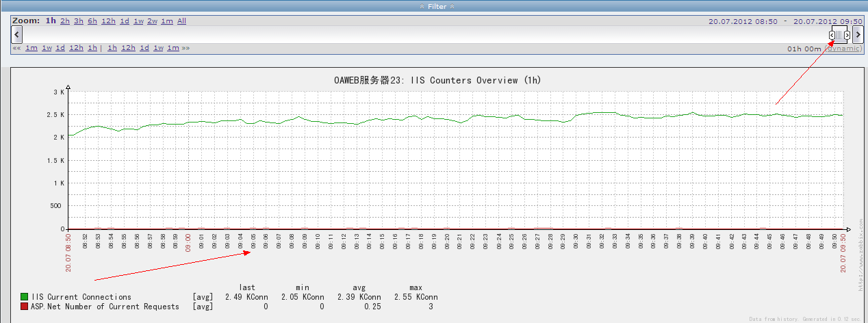Image resolution: width=868 pixels, height=323 pixels.
Task: Toggle the dynamic period mode link
Action: (x=843, y=49)
